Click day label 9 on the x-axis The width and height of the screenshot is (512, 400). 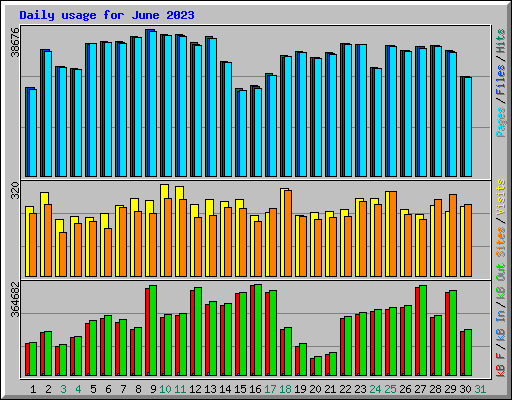[x=153, y=389]
